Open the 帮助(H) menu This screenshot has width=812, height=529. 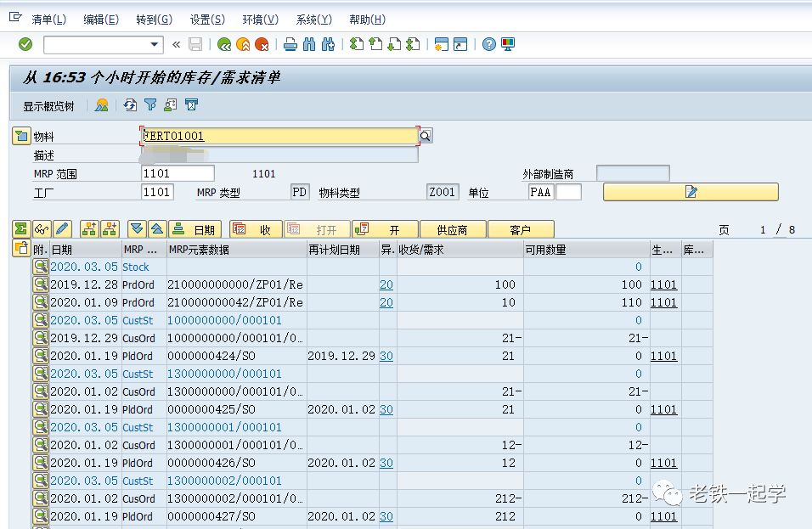(367, 20)
